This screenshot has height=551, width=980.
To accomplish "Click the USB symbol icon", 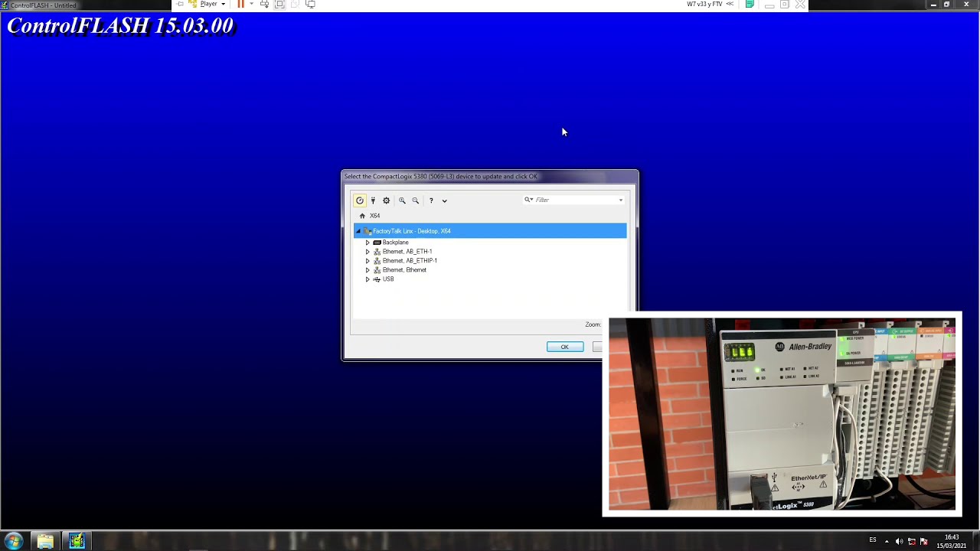I will 377,279.
